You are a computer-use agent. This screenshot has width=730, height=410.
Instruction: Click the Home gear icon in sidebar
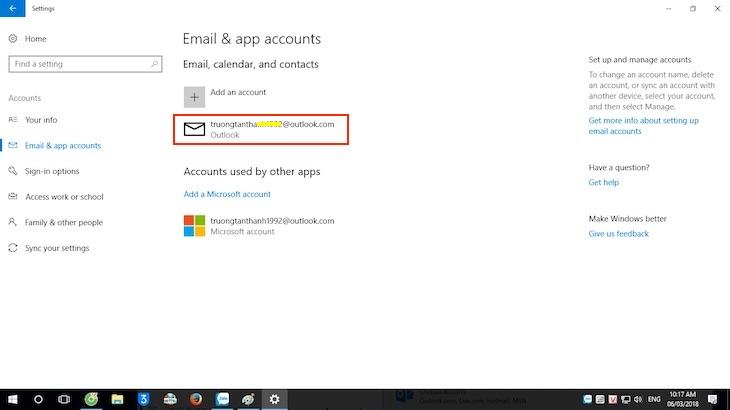[13, 39]
